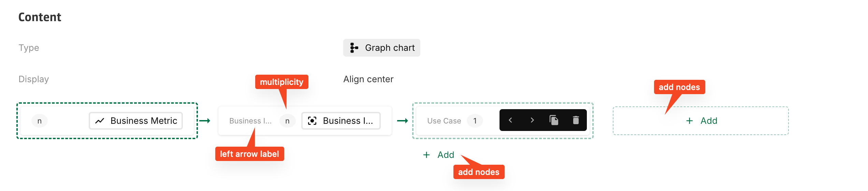
Task: Duplicate the Use Case node
Action: (554, 120)
